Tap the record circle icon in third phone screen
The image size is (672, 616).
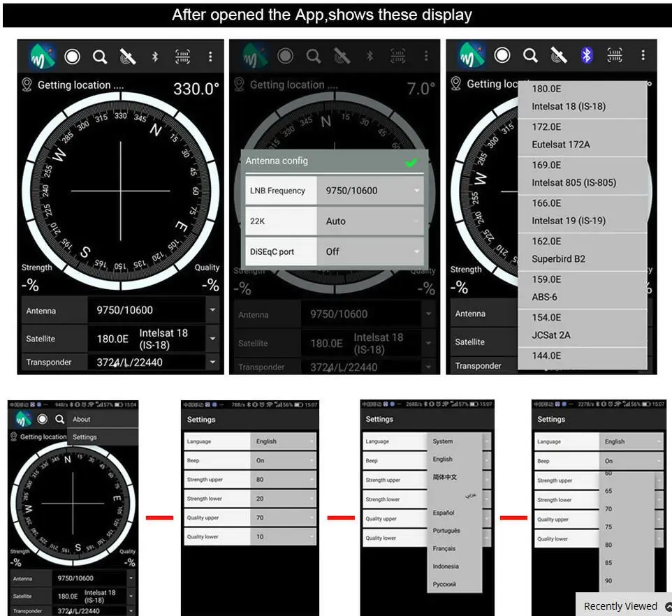502,55
